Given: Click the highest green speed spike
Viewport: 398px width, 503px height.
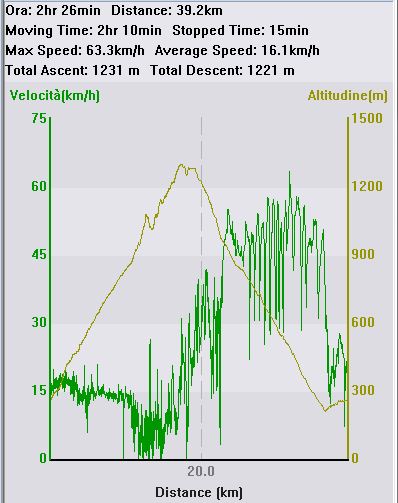Looking at the screenshot, I should [x=289, y=173].
